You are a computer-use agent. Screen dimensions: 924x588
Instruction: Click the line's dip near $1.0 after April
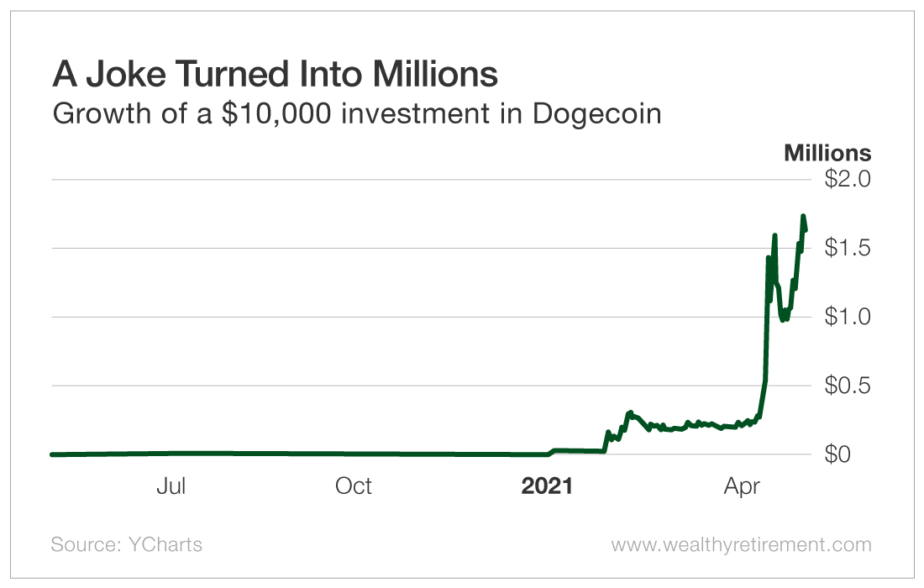(784, 319)
